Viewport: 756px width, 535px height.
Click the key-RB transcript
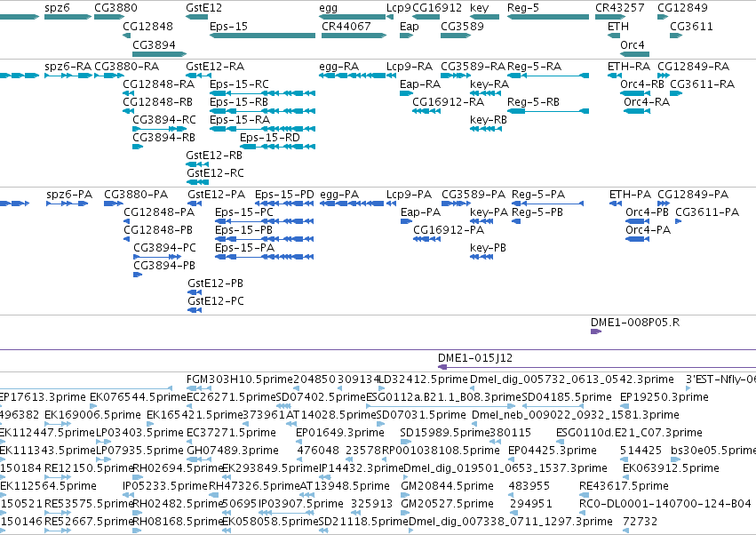(486, 129)
